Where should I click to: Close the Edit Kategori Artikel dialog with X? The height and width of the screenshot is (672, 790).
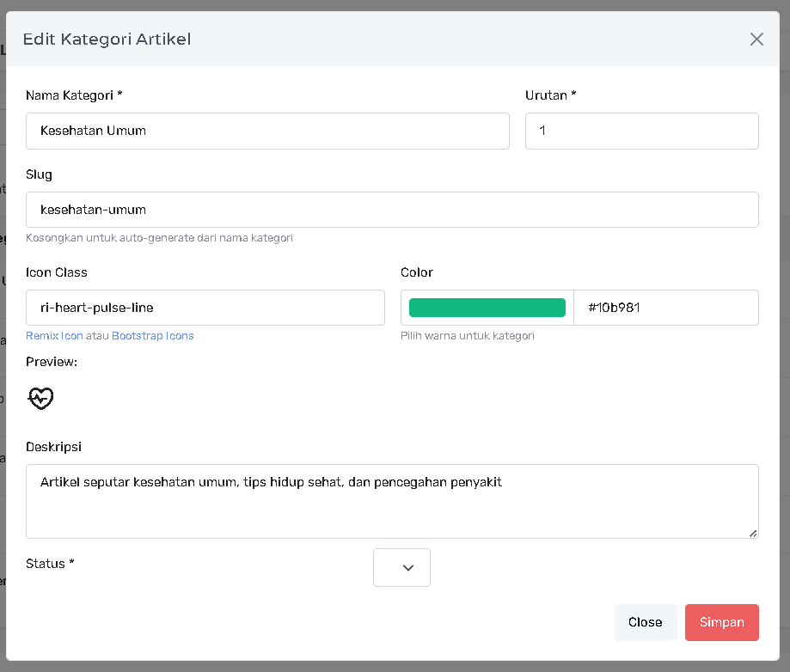756,39
